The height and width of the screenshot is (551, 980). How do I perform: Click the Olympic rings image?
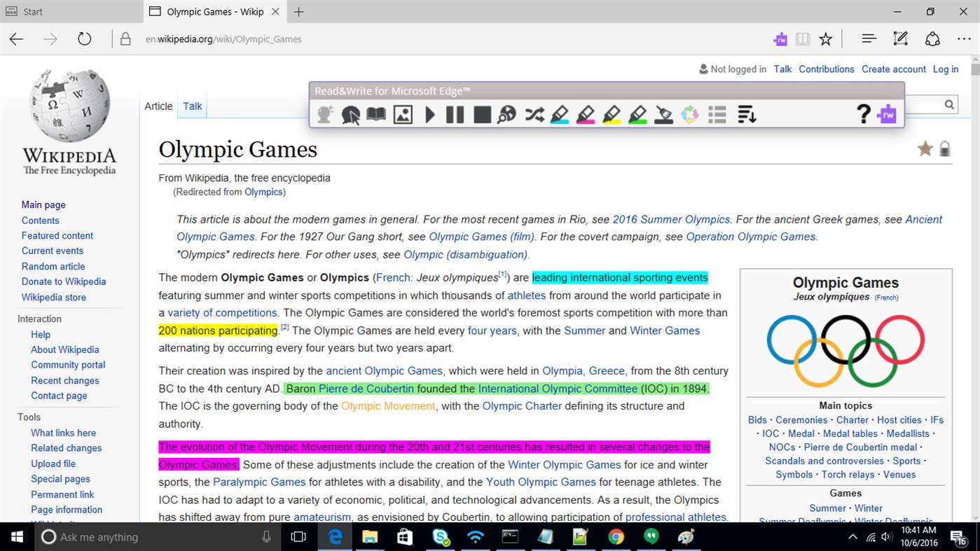click(846, 350)
